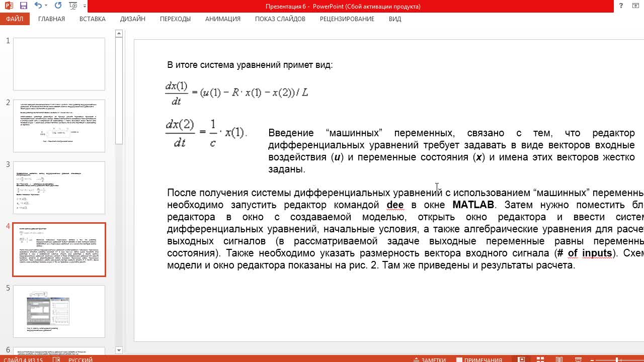Switch to the ДИЗАЙН ribbon tab
This screenshot has width=644, height=362.
tap(133, 19)
